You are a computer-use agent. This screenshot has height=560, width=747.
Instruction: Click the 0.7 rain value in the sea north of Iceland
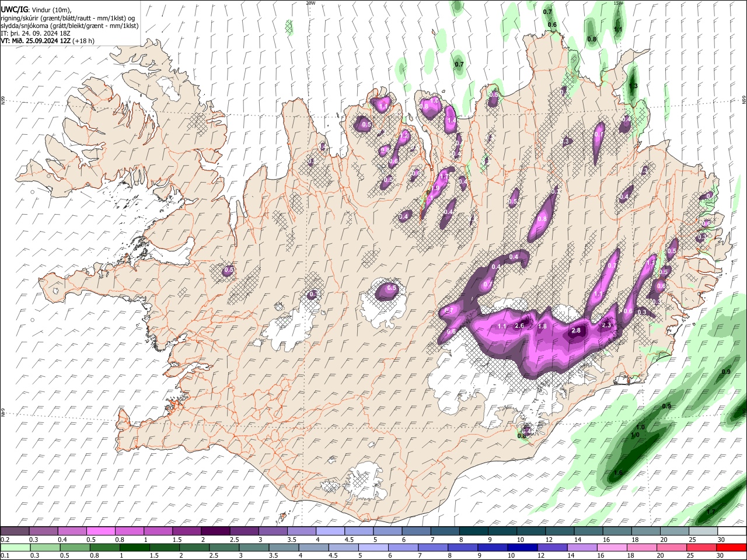[x=459, y=64]
